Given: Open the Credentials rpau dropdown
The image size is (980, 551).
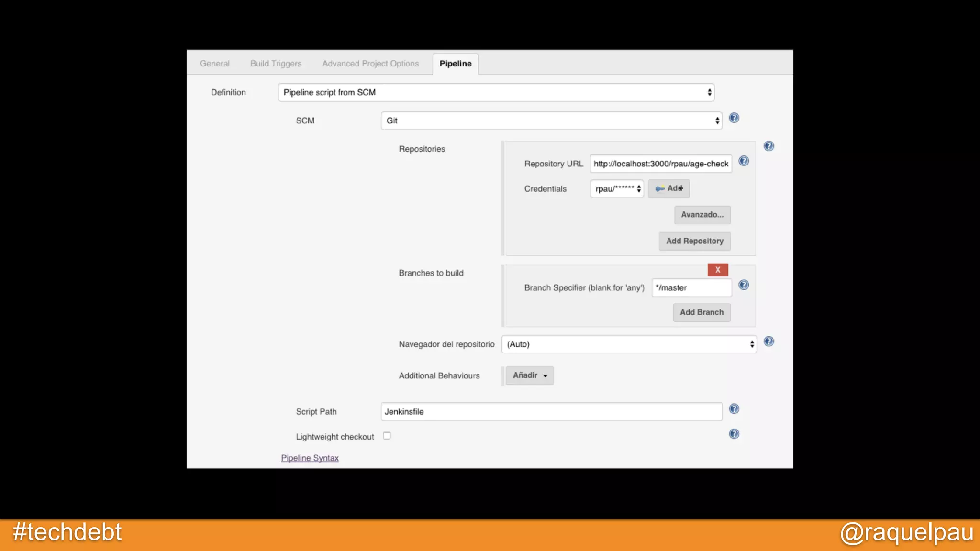Looking at the screenshot, I should pos(617,188).
